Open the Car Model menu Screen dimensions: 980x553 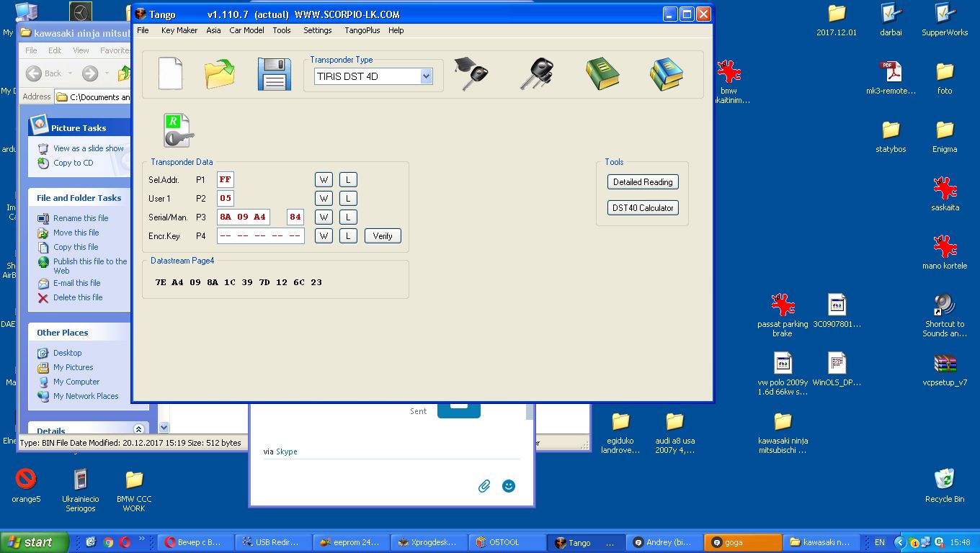[246, 30]
